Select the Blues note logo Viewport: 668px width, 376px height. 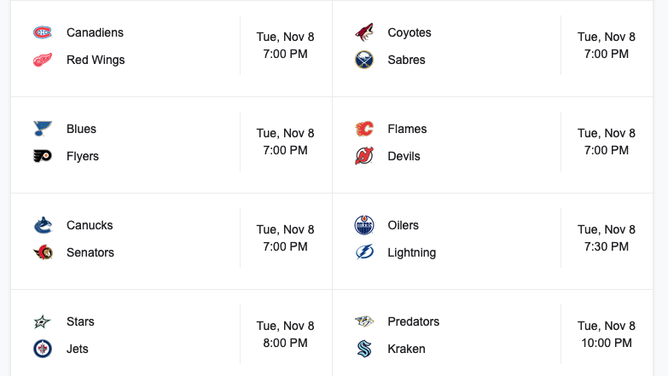pyautogui.click(x=43, y=129)
